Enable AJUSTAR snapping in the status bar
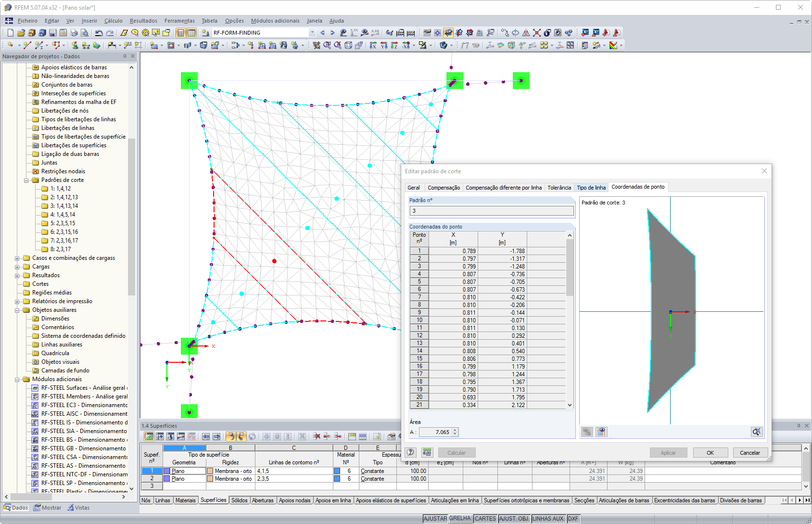This screenshot has height=524, width=812. click(435, 519)
